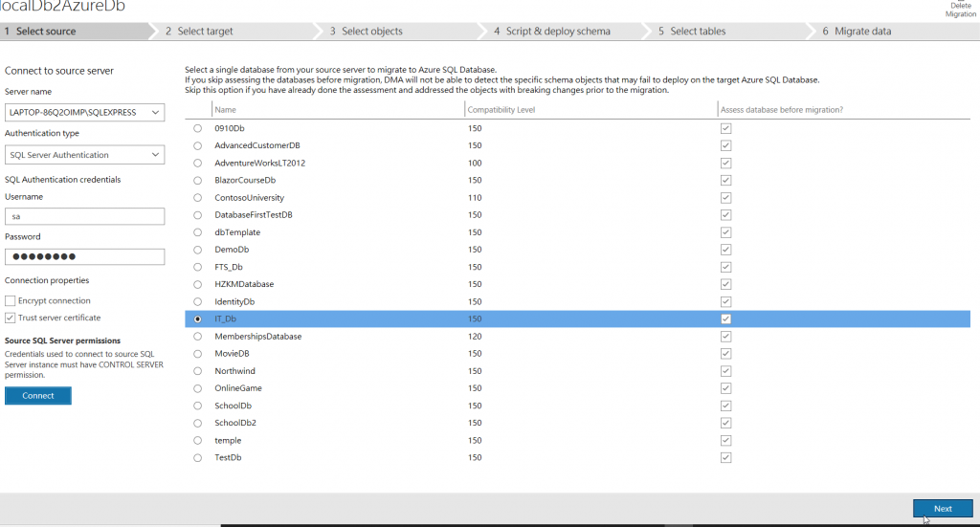This screenshot has width=980, height=527.
Task: Enable the Encrypt connection checkbox
Action: coord(10,301)
